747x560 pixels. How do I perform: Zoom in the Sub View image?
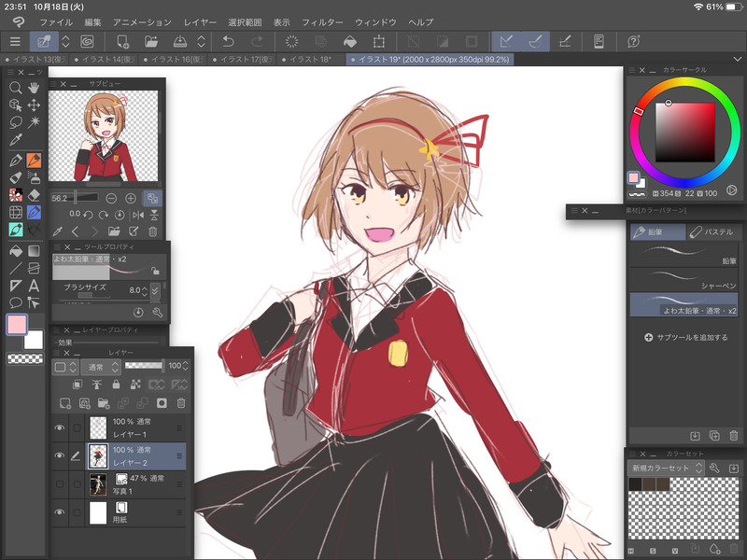130,198
